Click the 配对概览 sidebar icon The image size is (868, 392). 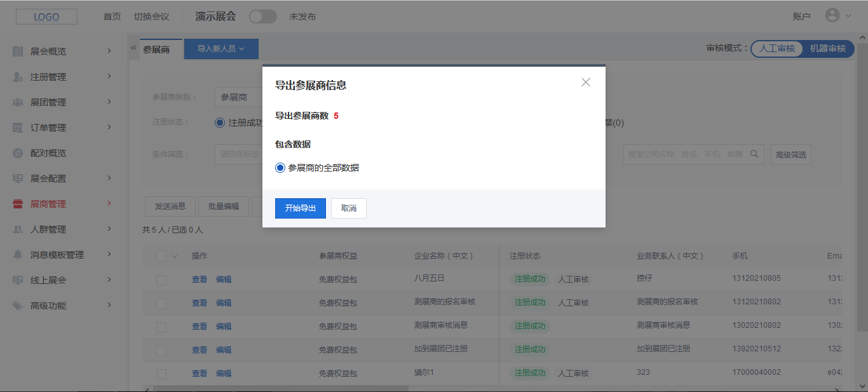click(18, 153)
